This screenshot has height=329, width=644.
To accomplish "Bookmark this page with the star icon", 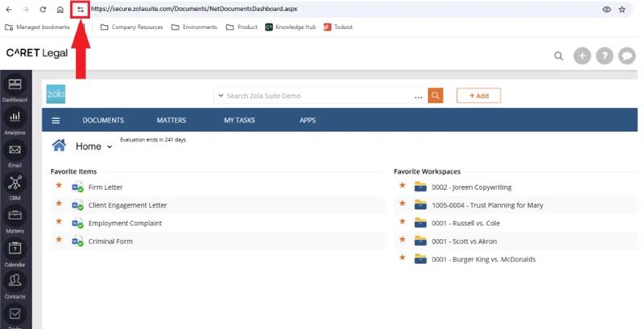I will click(621, 10).
